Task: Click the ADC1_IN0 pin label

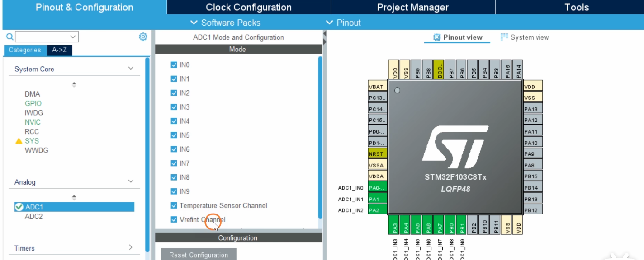Action: [x=350, y=188]
